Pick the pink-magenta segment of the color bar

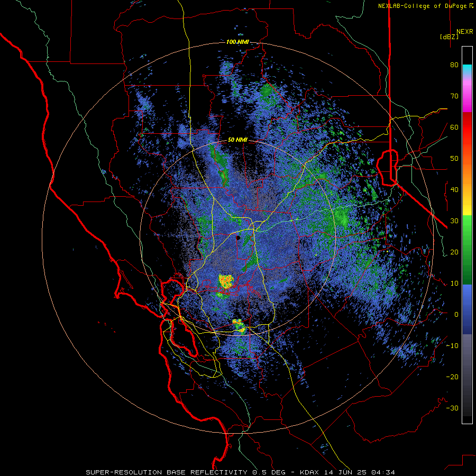467,95
